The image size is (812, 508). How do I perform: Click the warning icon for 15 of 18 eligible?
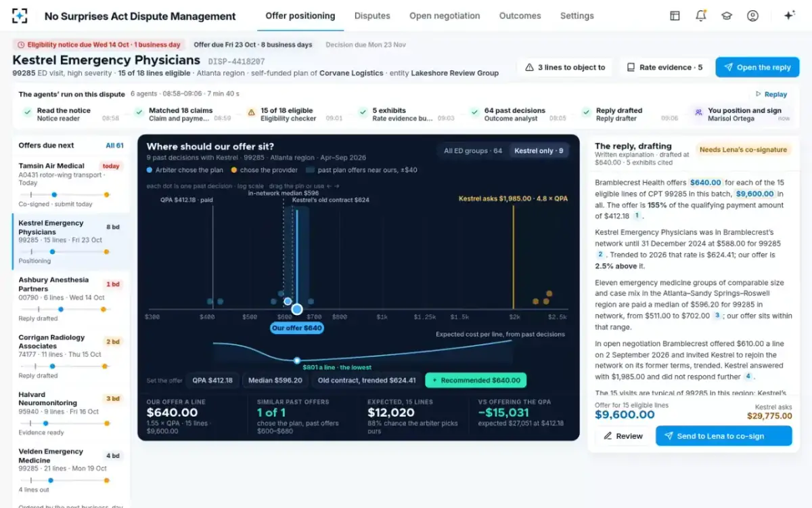click(x=251, y=114)
